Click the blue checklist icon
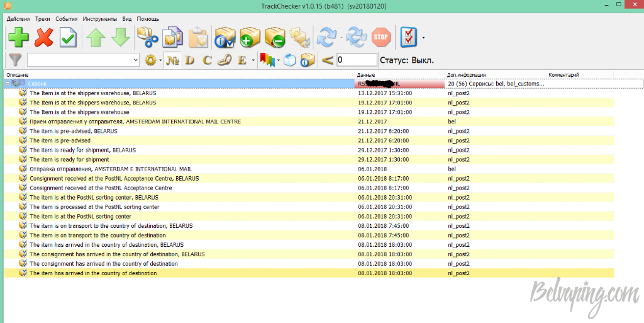This screenshot has width=644, height=323. click(x=408, y=37)
